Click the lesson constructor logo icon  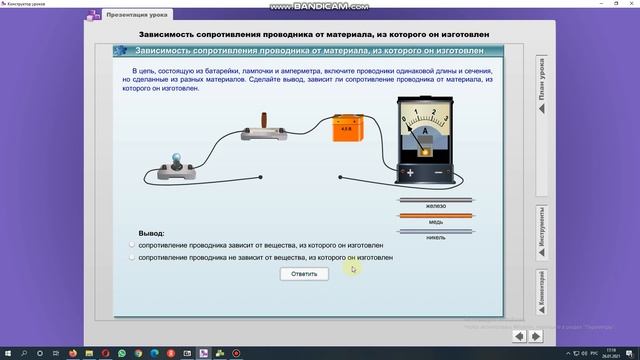pos(93,15)
